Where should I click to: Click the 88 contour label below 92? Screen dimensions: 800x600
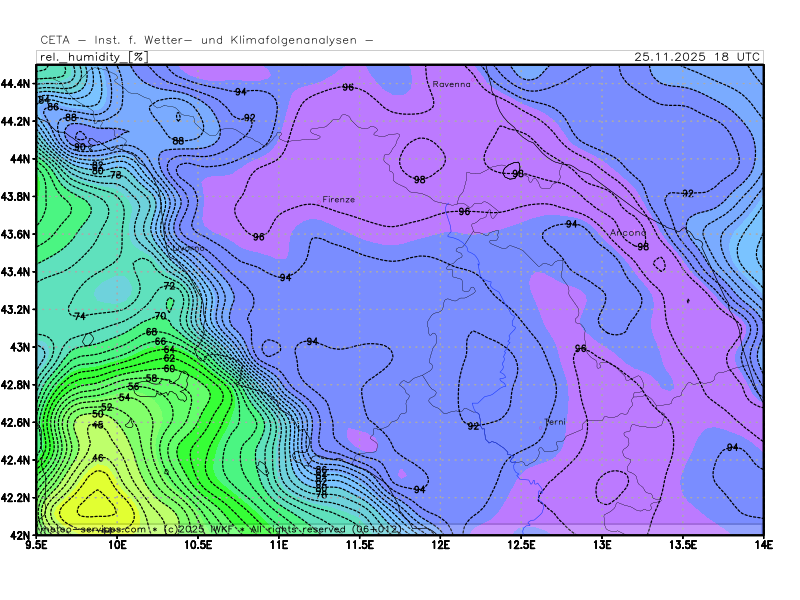178,141
